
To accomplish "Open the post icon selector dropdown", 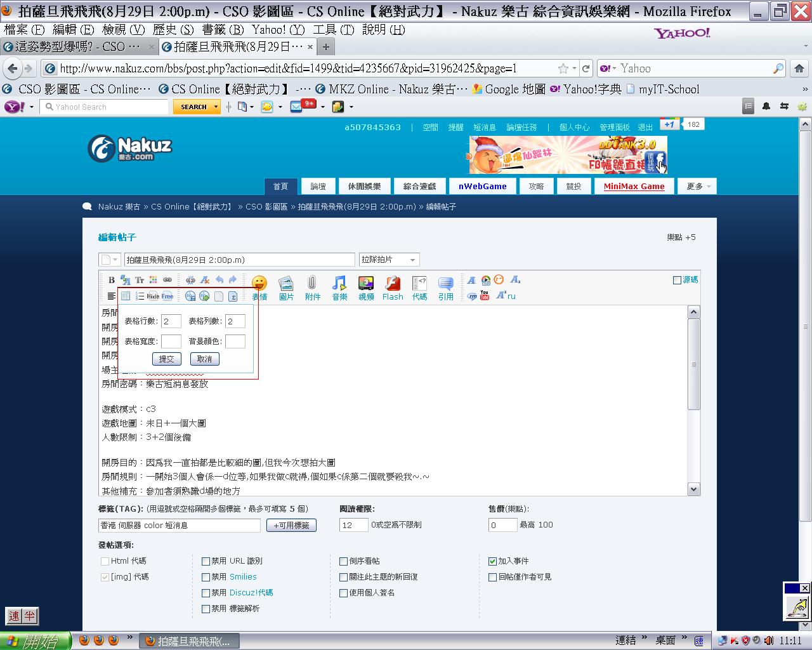I will (109, 260).
